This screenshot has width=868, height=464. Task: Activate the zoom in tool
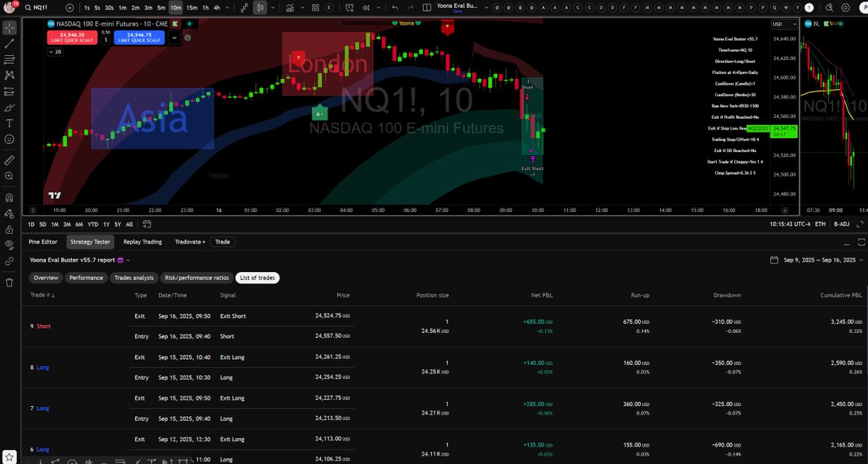point(9,175)
